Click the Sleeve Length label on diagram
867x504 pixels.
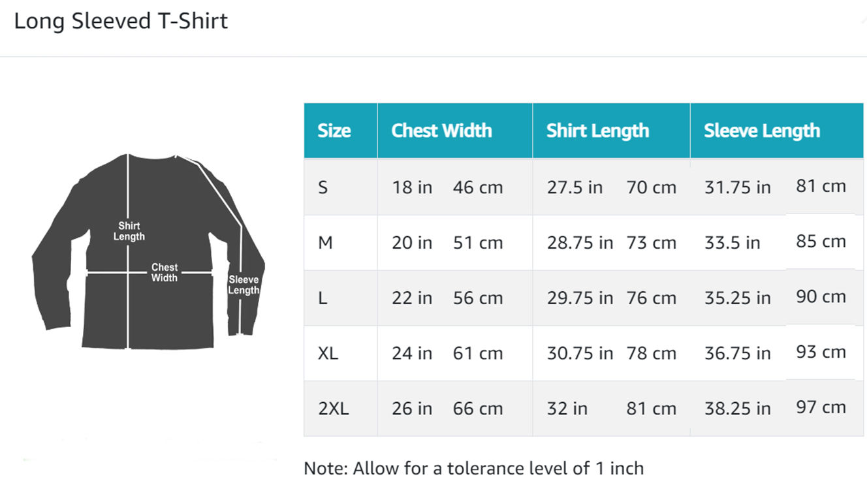pyautogui.click(x=244, y=285)
